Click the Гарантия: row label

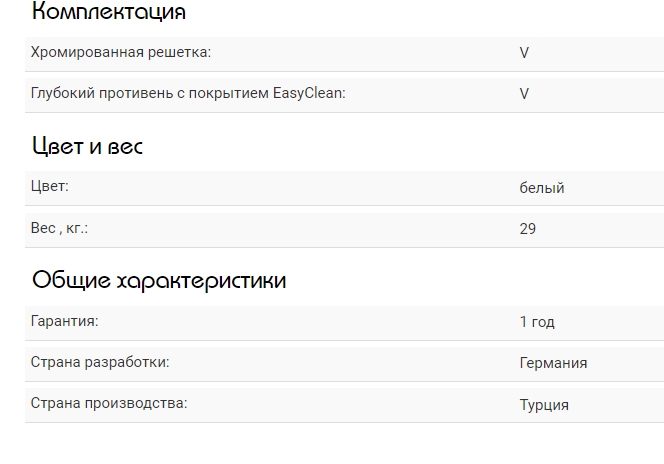(x=64, y=321)
